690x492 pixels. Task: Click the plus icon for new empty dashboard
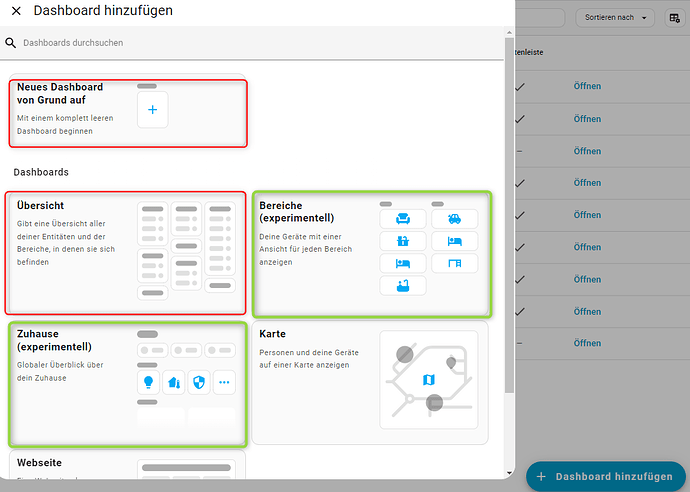tap(152, 110)
